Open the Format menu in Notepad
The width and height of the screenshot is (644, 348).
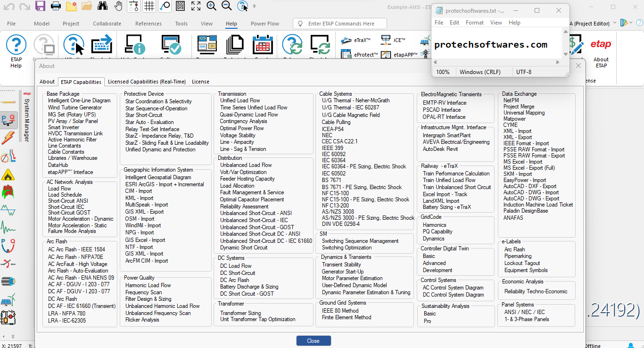pyautogui.click(x=475, y=23)
